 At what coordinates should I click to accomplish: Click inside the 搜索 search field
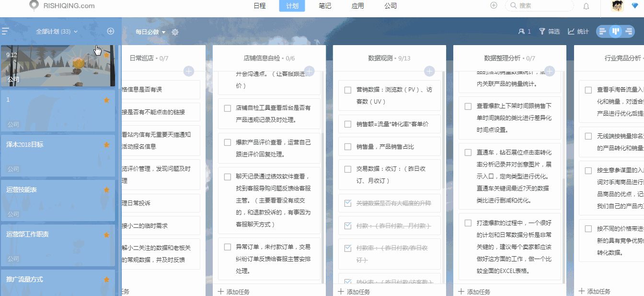(x=539, y=6)
